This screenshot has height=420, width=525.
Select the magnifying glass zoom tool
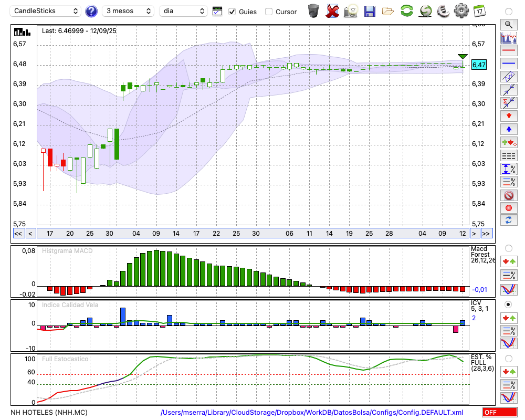tap(509, 25)
